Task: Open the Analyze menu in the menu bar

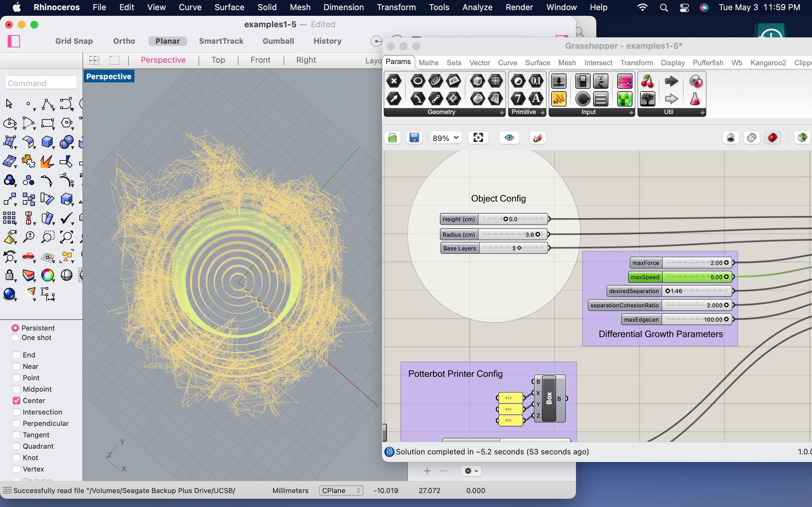Action: click(477, 7)
